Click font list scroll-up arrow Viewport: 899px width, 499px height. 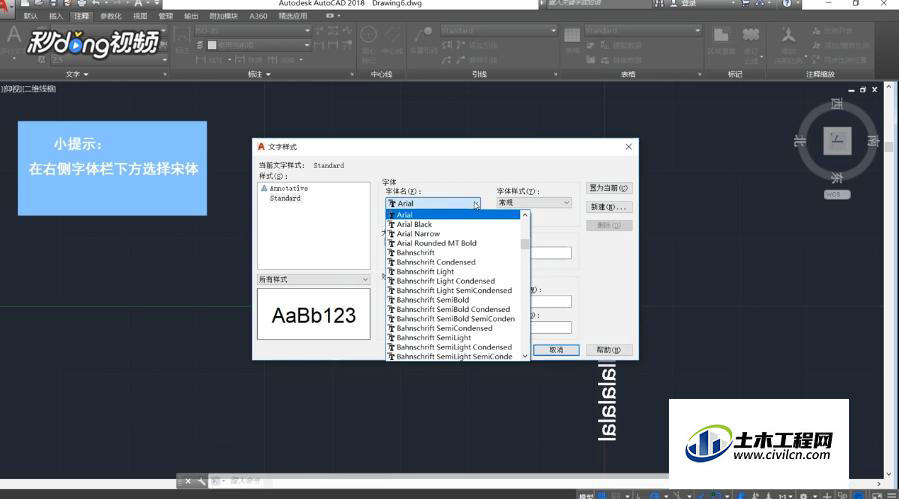pyautogui.click(x=525, y=215)
